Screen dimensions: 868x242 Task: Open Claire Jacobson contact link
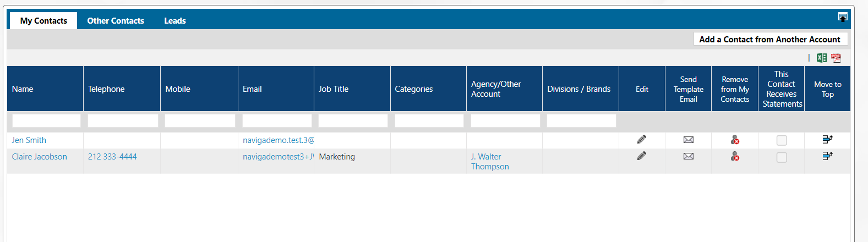40,157
